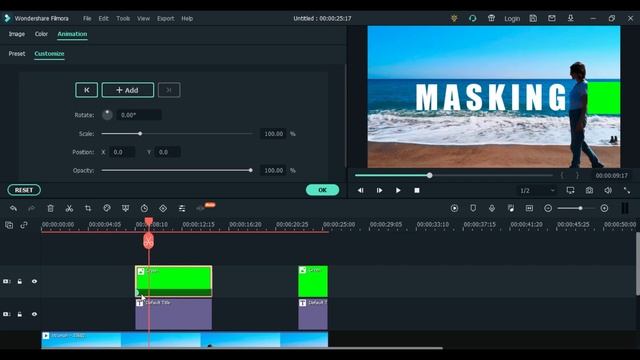This screenshot has height=360, width=640.
Task: Toggle the auto-ripple link icon beside the ruler
Action: [24, 225]
